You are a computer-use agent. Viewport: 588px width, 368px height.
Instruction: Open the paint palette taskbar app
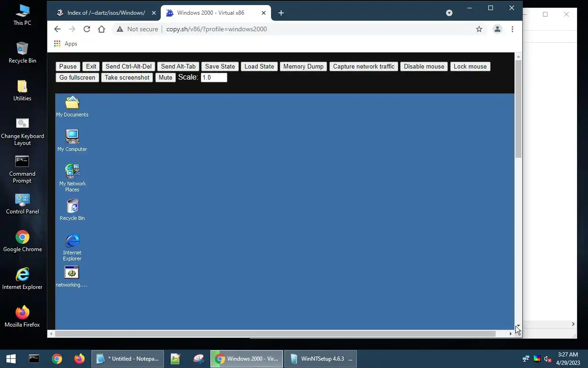tap(198, 359)
